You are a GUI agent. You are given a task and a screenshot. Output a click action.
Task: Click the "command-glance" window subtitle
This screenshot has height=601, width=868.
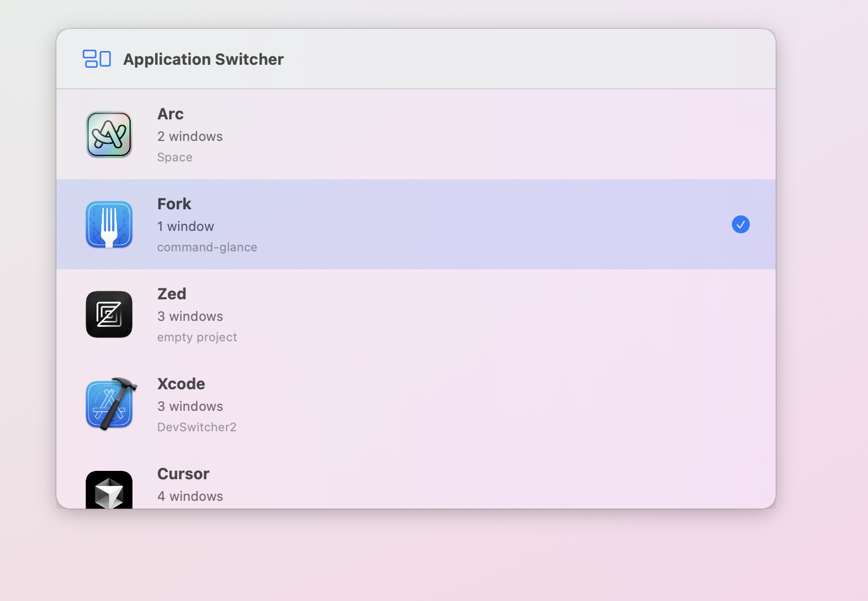point(207,247)
